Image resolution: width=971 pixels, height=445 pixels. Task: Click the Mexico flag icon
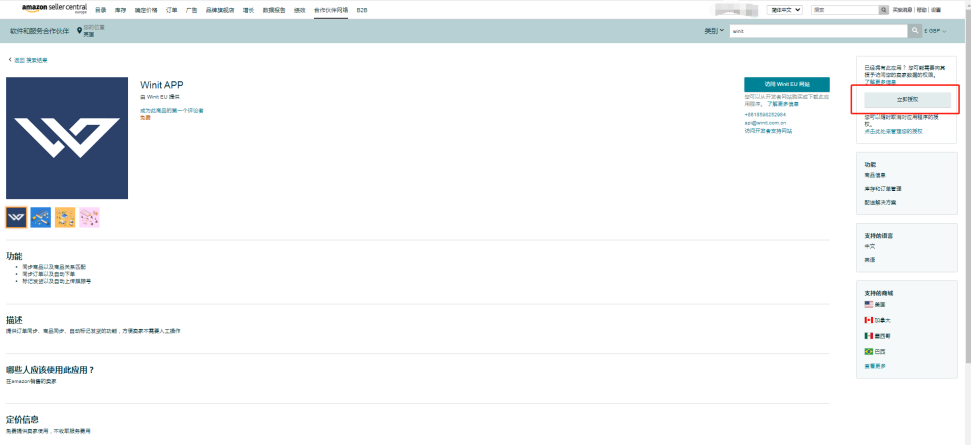(869, 335)
